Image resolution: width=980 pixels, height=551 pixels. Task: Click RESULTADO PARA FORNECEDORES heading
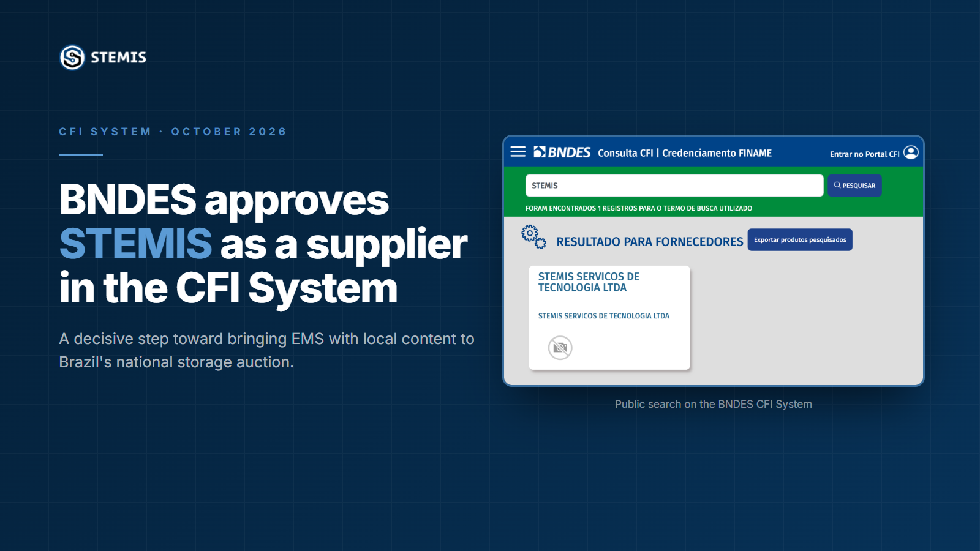pos(649,242)
